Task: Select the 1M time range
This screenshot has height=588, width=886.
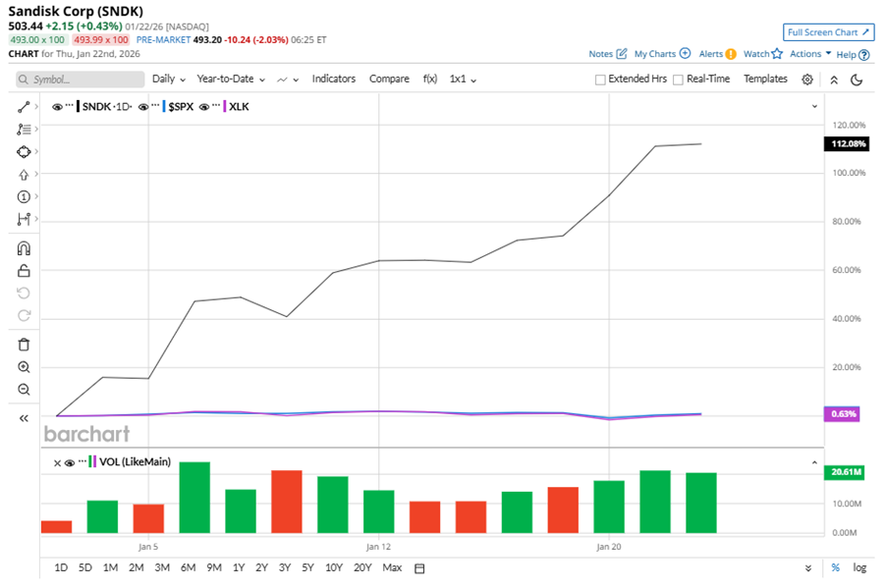Action: click(110, 567)
